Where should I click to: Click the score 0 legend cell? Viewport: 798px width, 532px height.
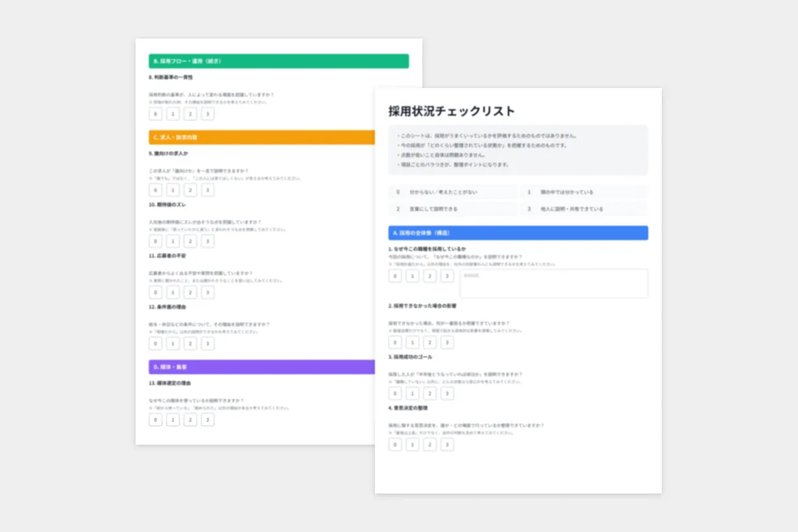tap(452, 192)
